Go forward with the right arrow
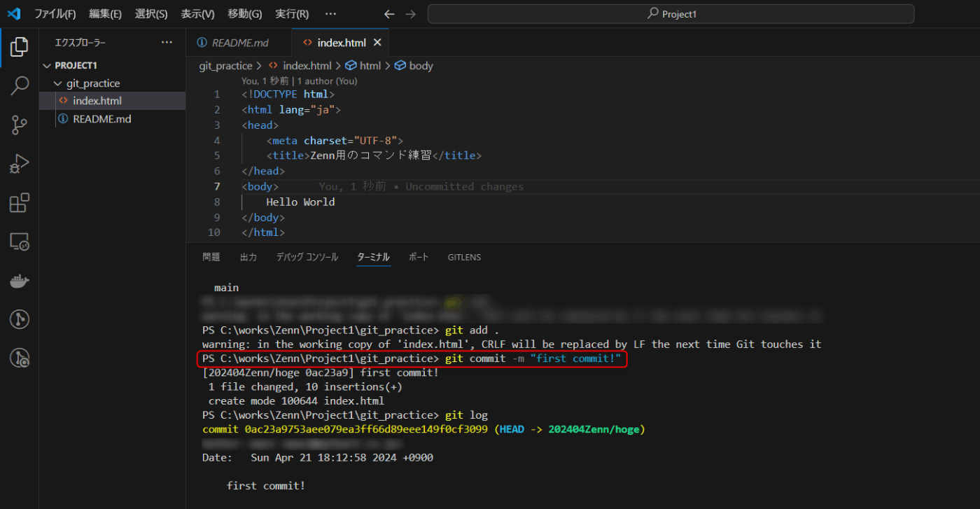The height and width of the screenshot is (509, 980). pos(411,14)
